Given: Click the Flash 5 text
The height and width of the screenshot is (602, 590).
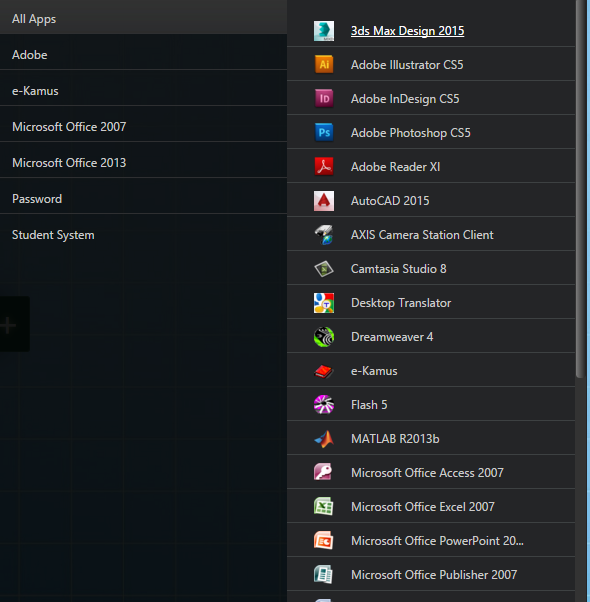Looking at the screenshot, I should tap(369, 405).
